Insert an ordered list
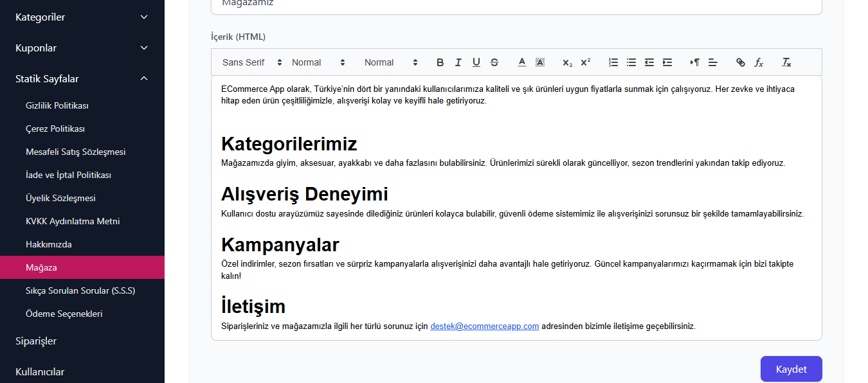This screenshot has width=868, height=383. point(613,62)
